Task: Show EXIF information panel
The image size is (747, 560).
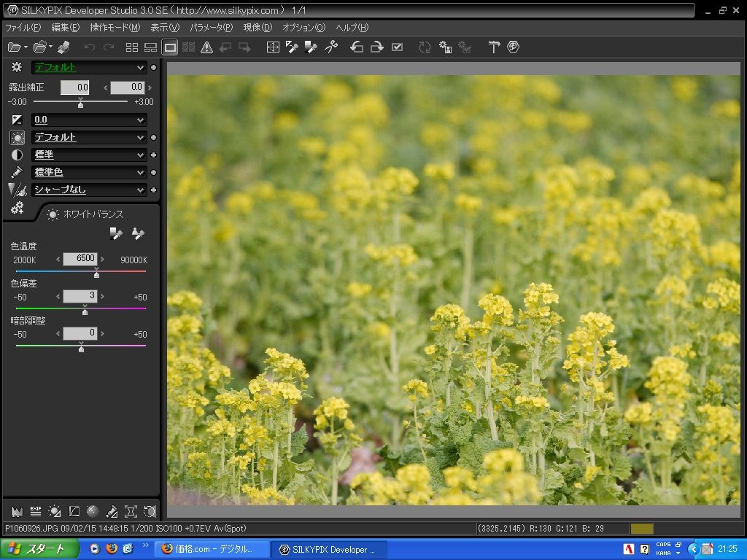Action: pos(35,511)
